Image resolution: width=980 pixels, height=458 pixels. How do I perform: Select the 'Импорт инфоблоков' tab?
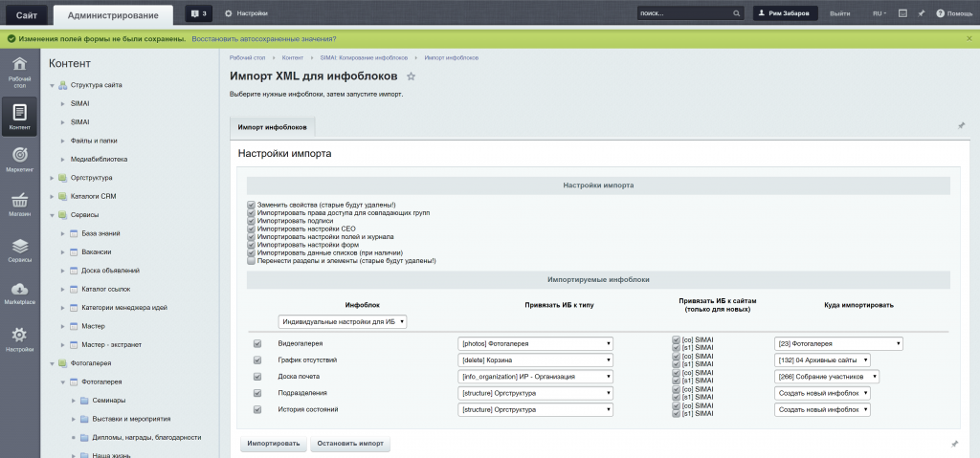tap(273, 126)
